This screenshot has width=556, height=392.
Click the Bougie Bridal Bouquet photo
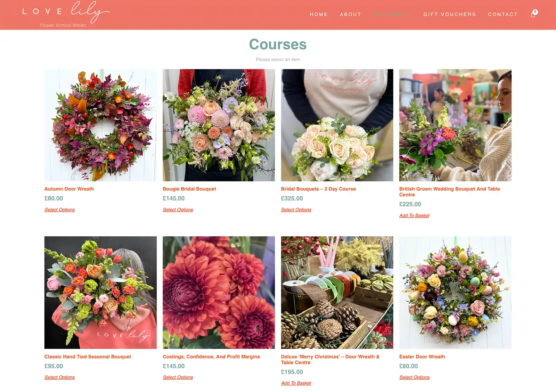pyautogui.click(x=218, y=124)
